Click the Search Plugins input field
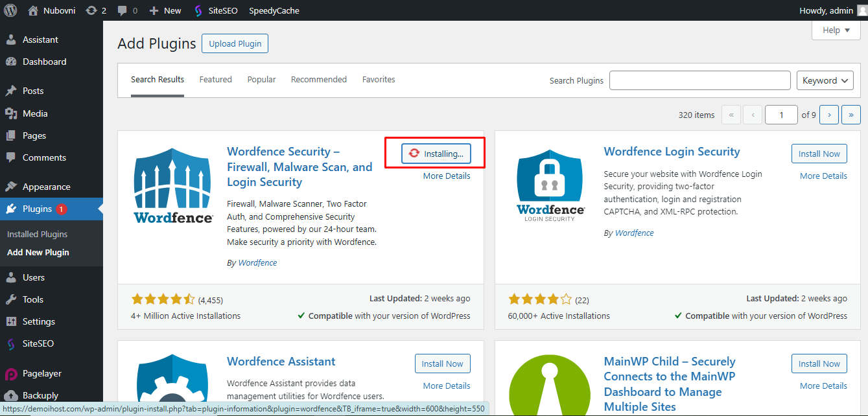Viewport: 868px width, 416px height. pyautogui.click(x=700, y=80)
